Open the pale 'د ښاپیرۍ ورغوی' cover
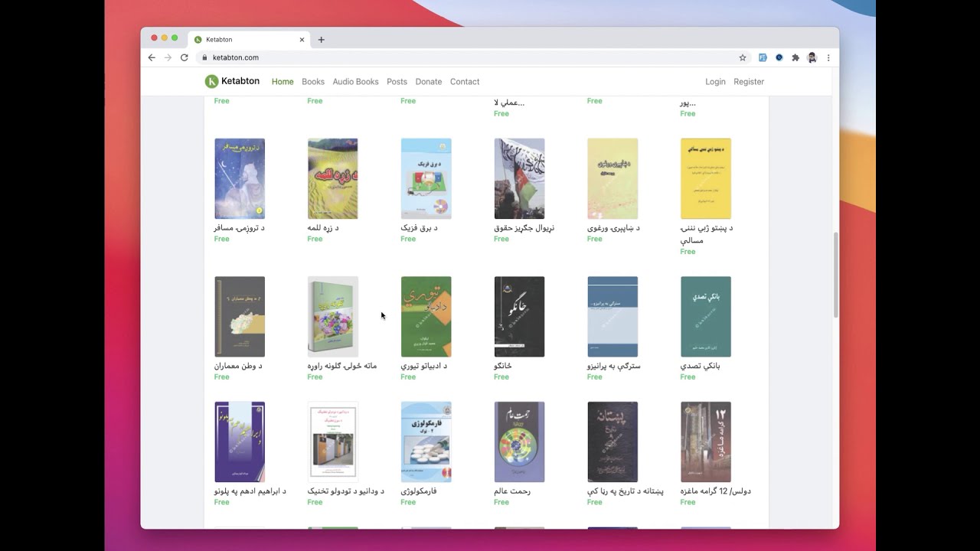The width and height of the screenshot is (980, 551). point(612,179)
